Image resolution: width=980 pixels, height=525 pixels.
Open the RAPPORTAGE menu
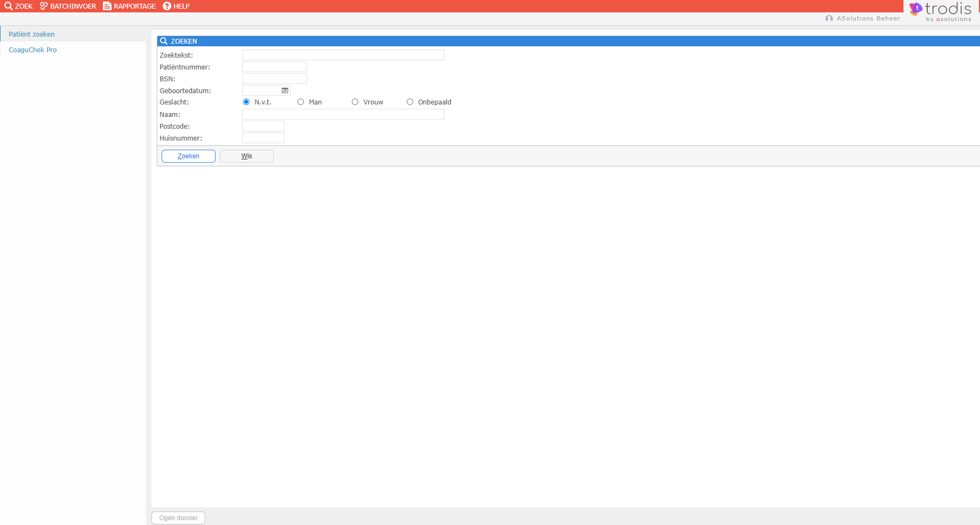(x=129, y=6)
